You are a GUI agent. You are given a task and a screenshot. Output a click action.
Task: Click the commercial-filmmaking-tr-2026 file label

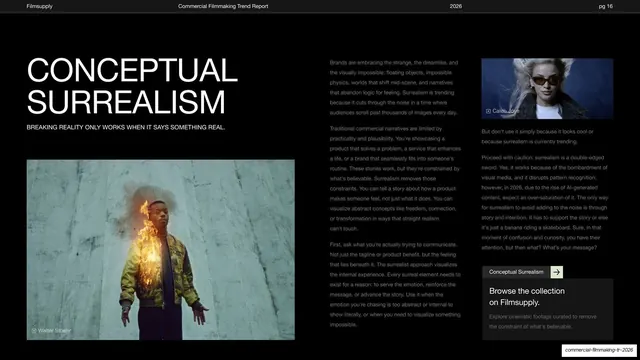(x=599, y=350)
